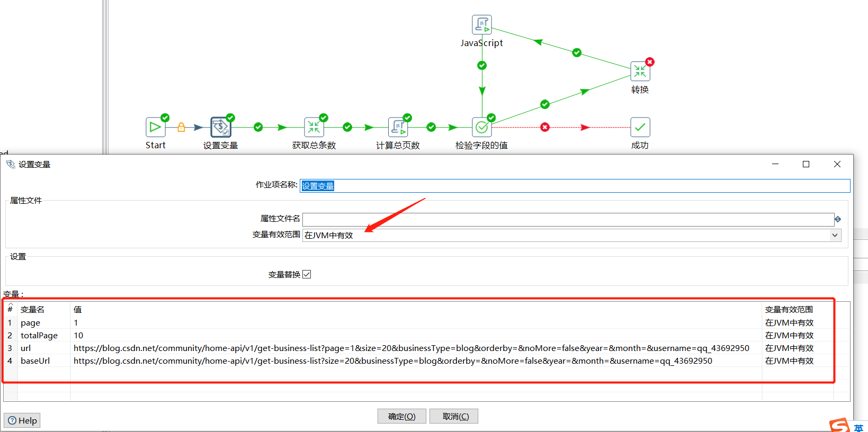Image resolution: width=868 pixels, height=432 pixels.
Task: Click the baseUrl row's URL value
Action: (393, 361)
